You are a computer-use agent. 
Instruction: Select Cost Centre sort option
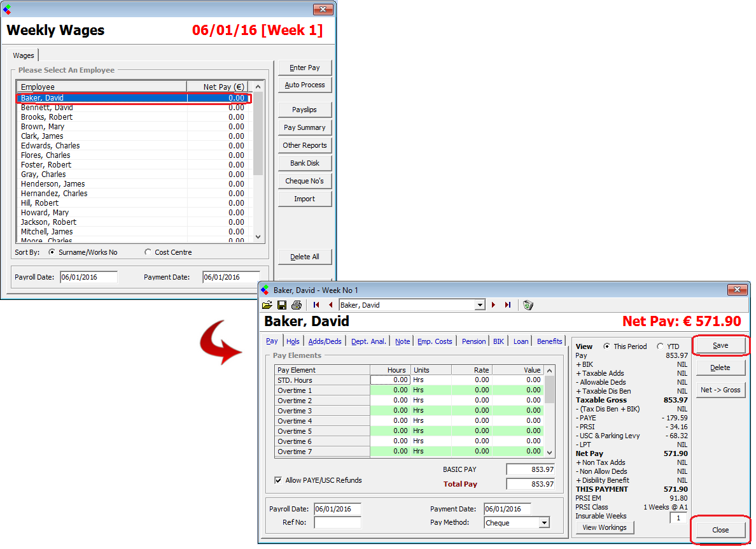(148, 252)
